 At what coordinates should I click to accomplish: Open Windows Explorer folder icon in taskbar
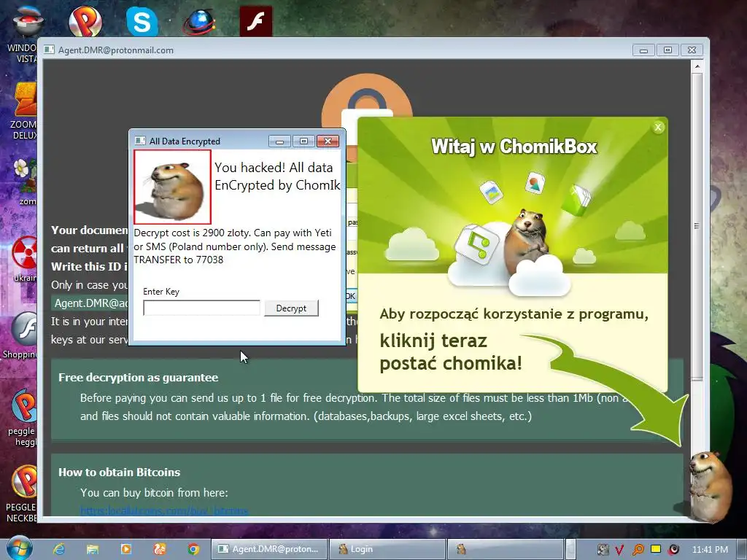pyautogui.click(x=93, y=549)
